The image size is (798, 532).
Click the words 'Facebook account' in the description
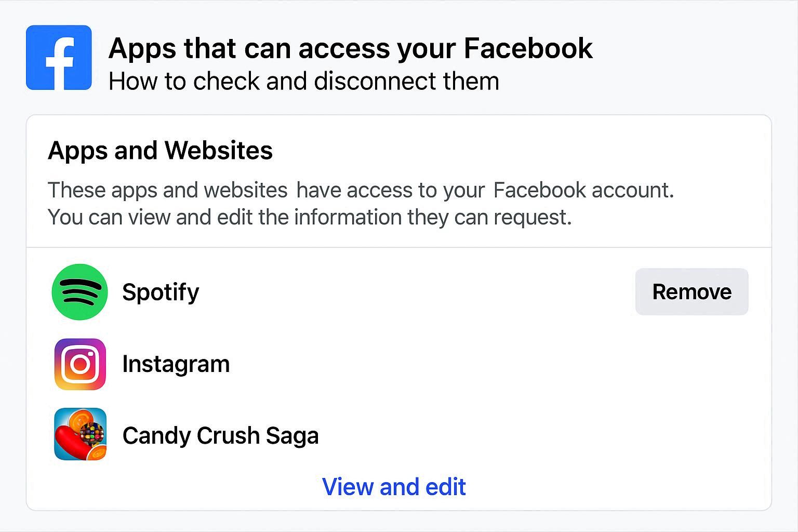582,190
